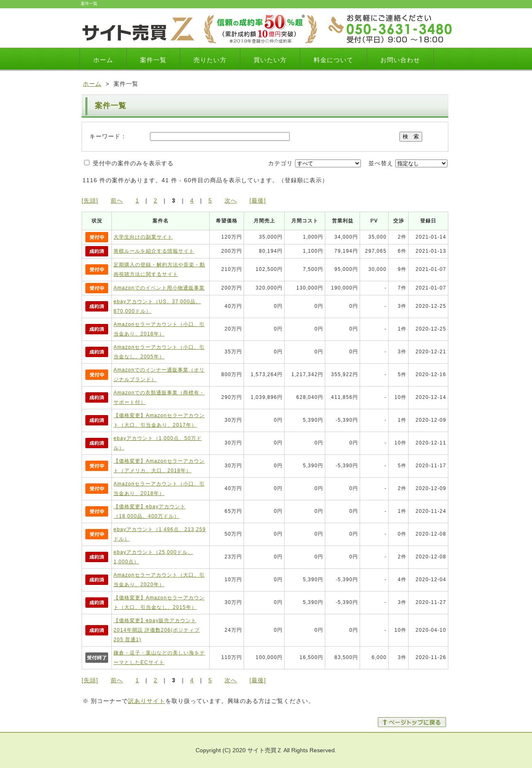Open ebayアカウント (US, 37,000品) listing
Image resolution: width=532 pixels, height=768 pixels.
(x=157, y=306)
